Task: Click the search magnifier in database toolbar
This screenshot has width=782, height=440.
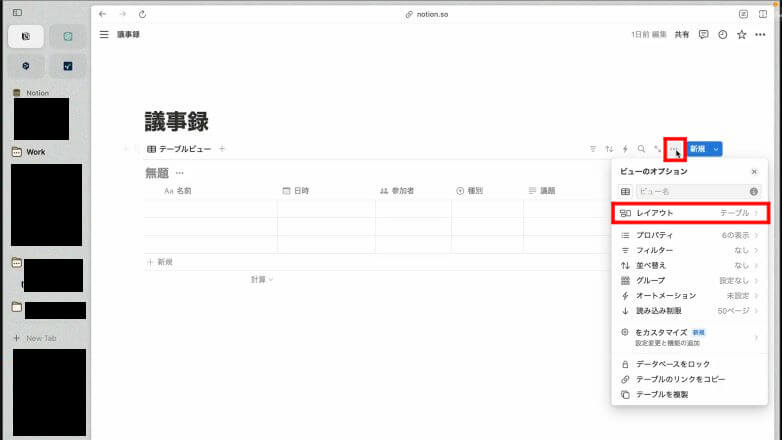Action: 641,149
